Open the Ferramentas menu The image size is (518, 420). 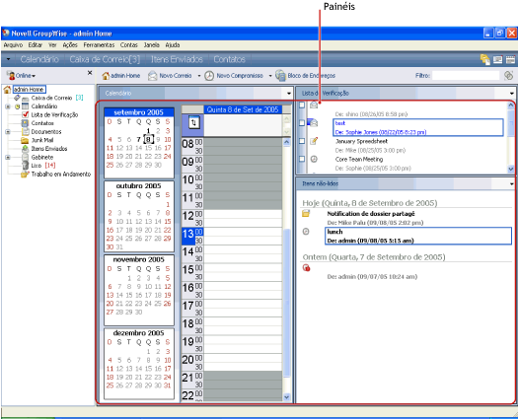[x=99, y=45]
